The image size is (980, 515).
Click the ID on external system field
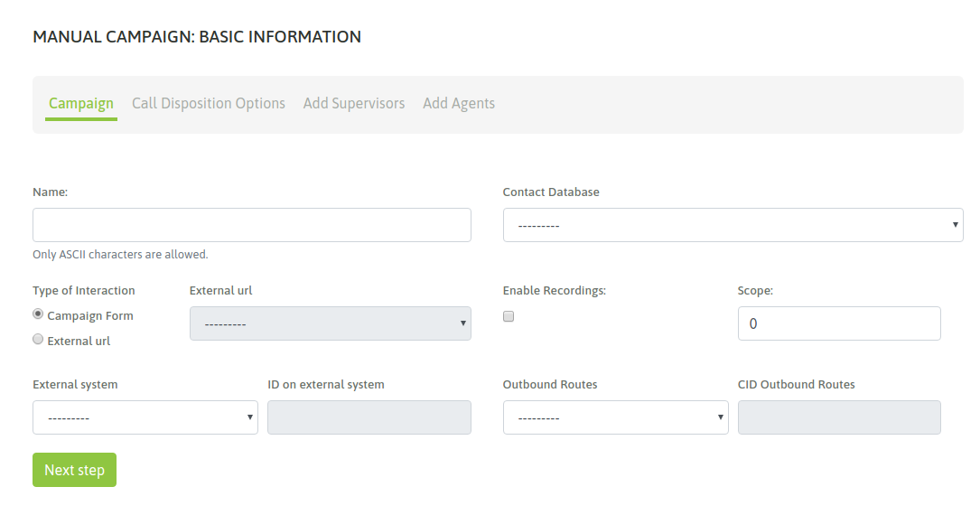click(x=369, y=417)
